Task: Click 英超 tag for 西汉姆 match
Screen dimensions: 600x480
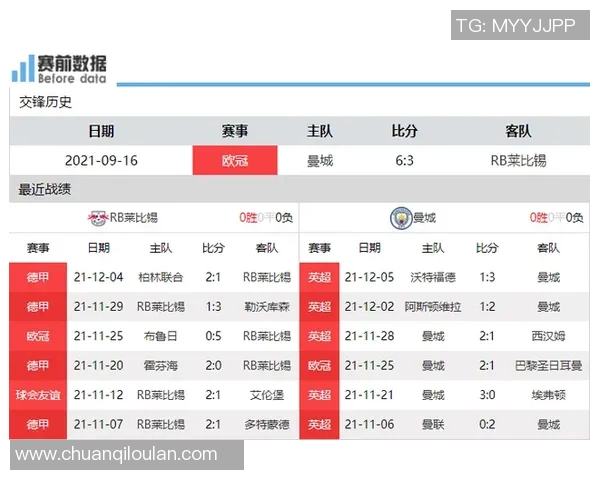Action: [x=320, y=336]
